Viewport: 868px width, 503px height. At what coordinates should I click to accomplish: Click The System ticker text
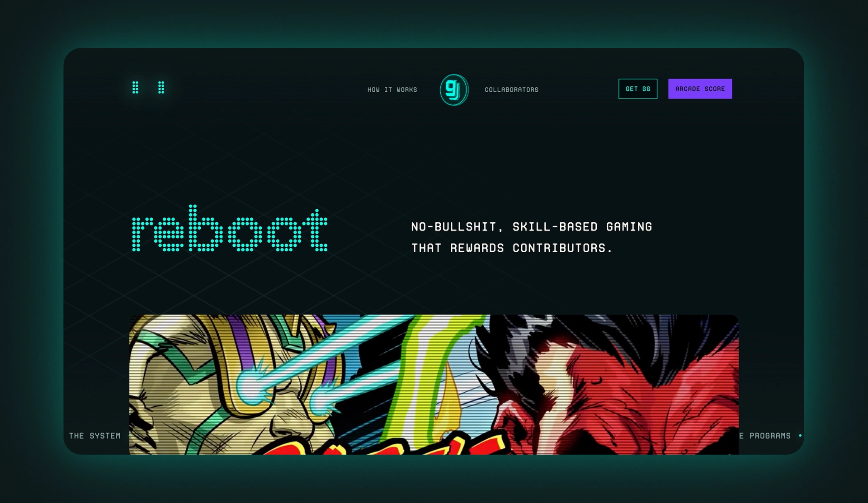tap(94, 436)
